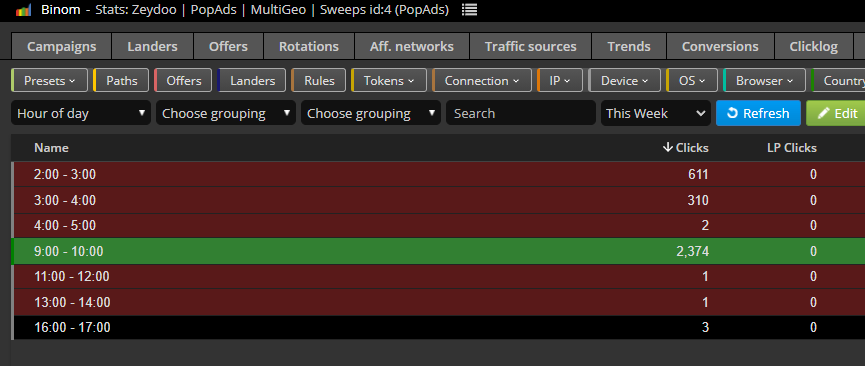Click the Offers grouping button in the filter row
Image resolution: width=865 pixels, height=366 pixels.
click(183, 81)
